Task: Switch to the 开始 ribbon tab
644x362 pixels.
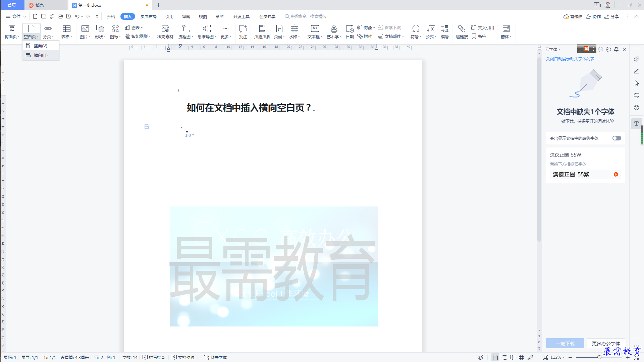Action: 111,16
